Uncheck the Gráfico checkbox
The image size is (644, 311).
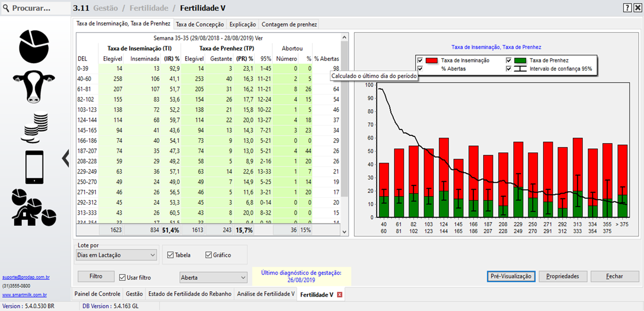click(x=208, y=255)
